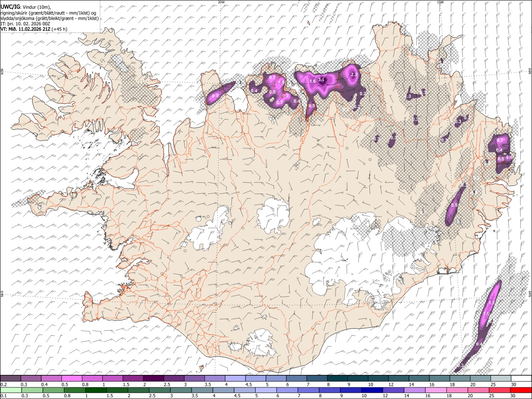Image resolution: width=532 pixels, height=399 pixels.
Task: Click the '4.5' label in the lower legend row
Action: pos(237,396)
